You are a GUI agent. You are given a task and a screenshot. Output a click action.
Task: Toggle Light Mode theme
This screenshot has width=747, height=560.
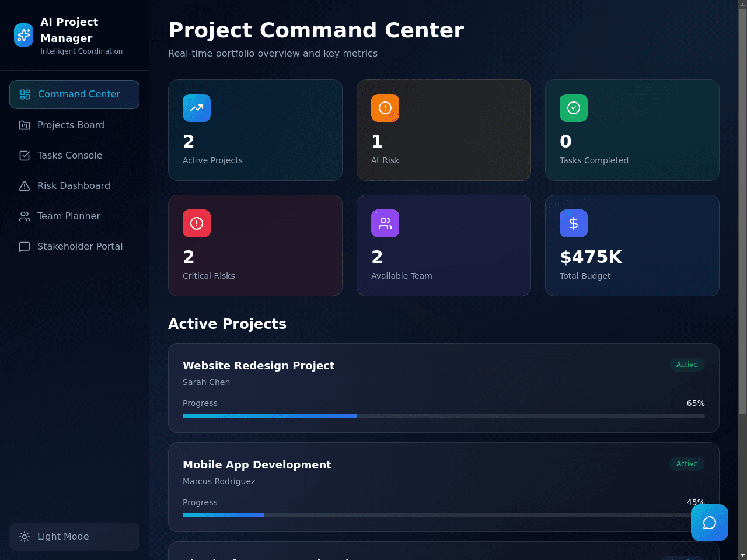[x=74, y=537]
